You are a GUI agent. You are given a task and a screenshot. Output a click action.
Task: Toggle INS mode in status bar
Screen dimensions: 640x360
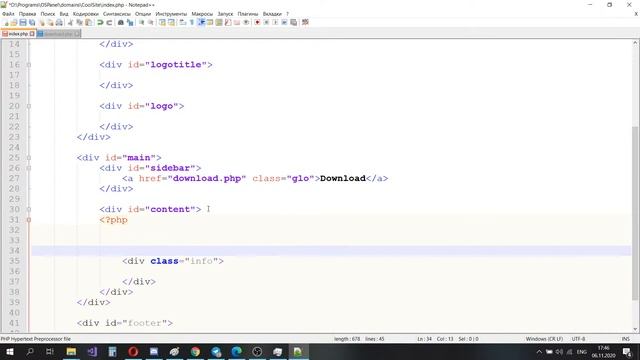tap(625, 339)
